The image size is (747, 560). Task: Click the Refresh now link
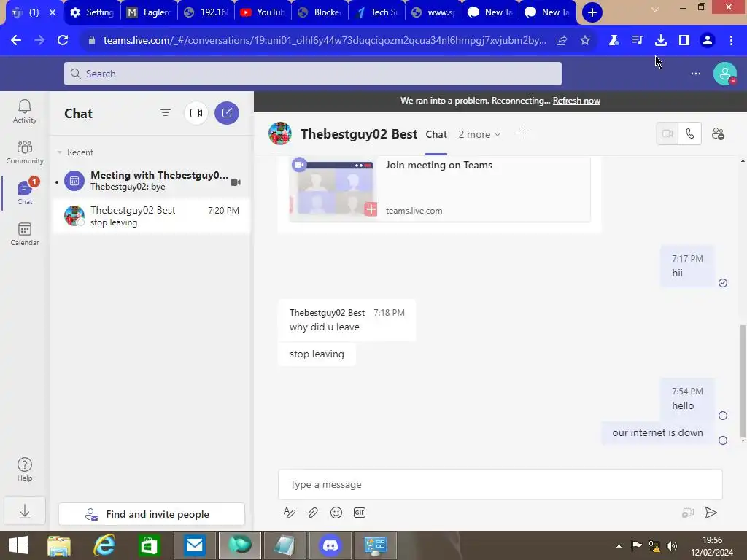tap(576, 101)
